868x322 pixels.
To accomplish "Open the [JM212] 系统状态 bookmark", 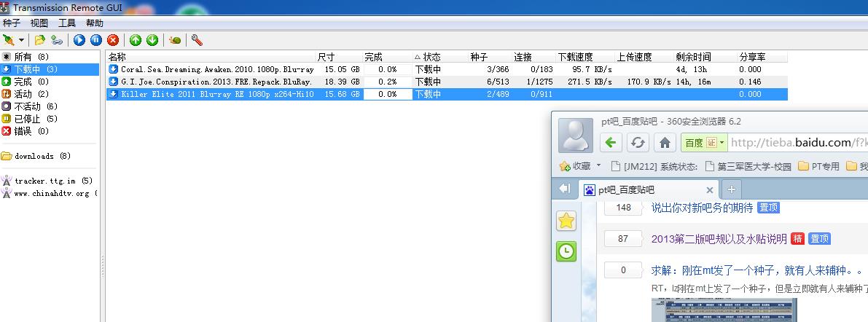I will click(x=654, y=166).
